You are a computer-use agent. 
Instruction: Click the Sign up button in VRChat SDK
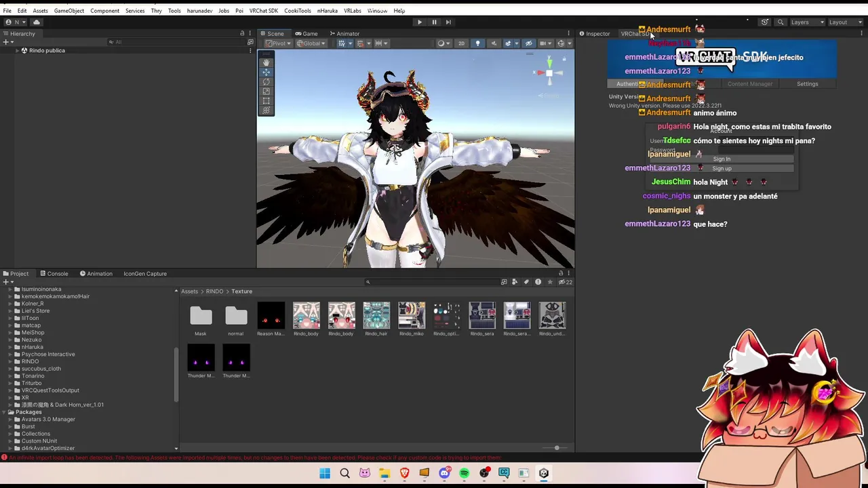pos(722,168)
